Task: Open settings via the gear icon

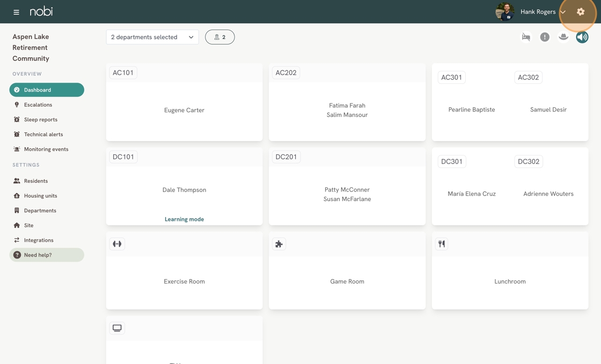Action: pyautogui.click(x=581, y=12)
